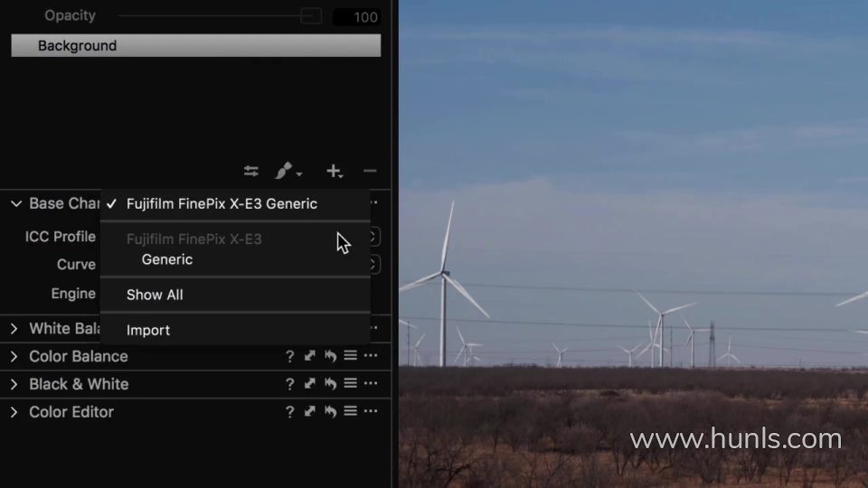The image size is (868, 488).
Task: Open White Balance more options ellipsis
Action: (374, 327)
